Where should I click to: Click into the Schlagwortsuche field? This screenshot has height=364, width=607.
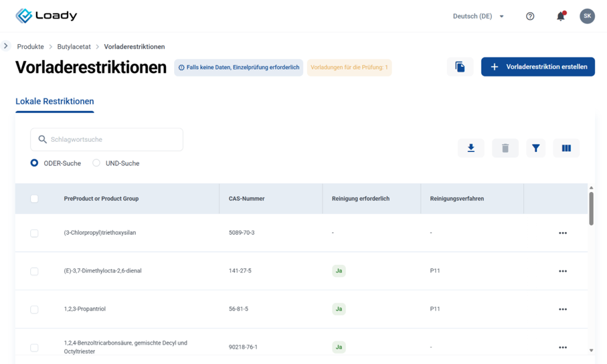pos(107,139)
